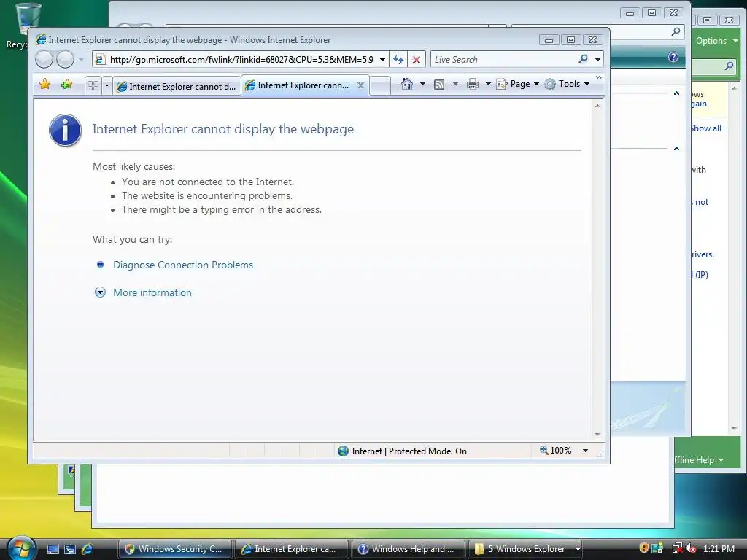Expand the More information section
The width and height of the screenshot is (747, 560).
152,292
